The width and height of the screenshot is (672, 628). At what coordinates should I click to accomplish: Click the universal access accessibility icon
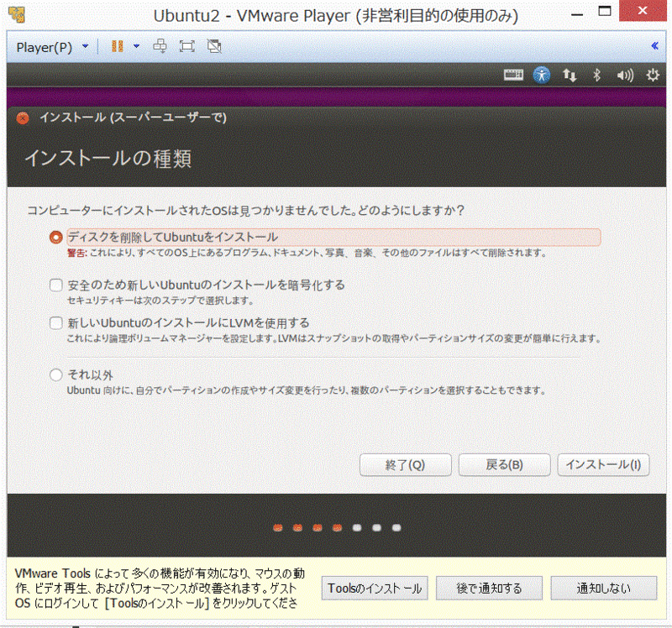[x=542, y=76]
